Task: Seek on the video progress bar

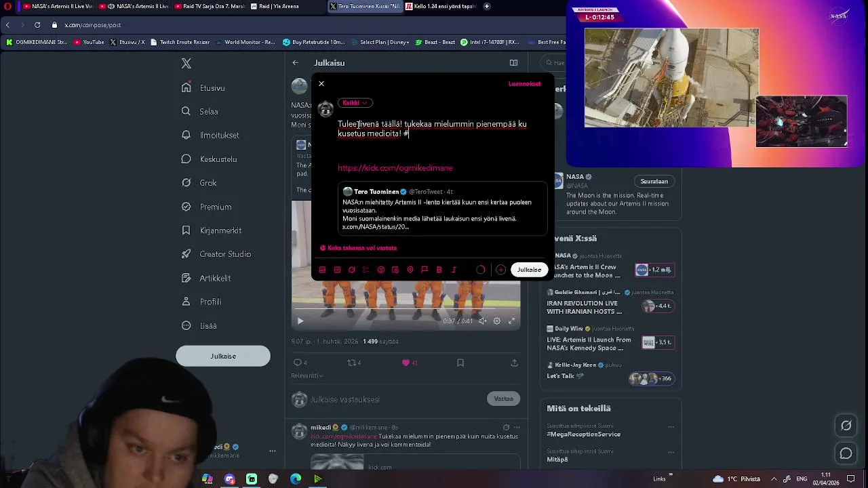Action: [x=406, y=309]
